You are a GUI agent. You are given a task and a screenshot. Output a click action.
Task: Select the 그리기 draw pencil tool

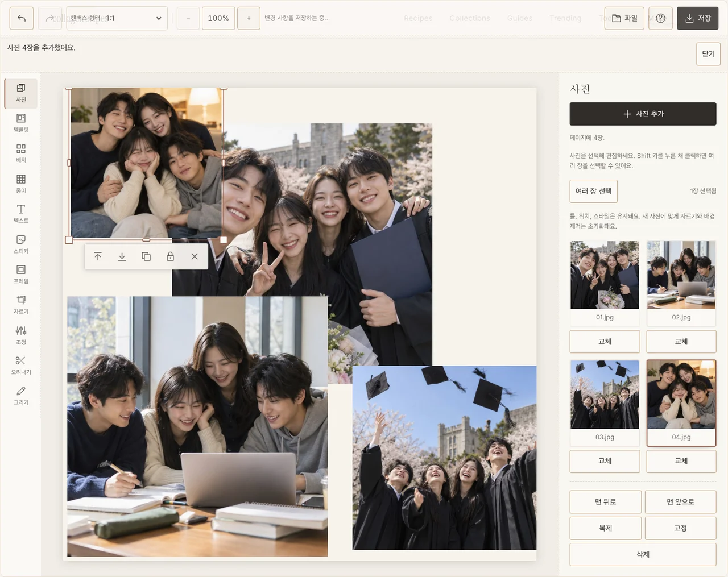21,396
